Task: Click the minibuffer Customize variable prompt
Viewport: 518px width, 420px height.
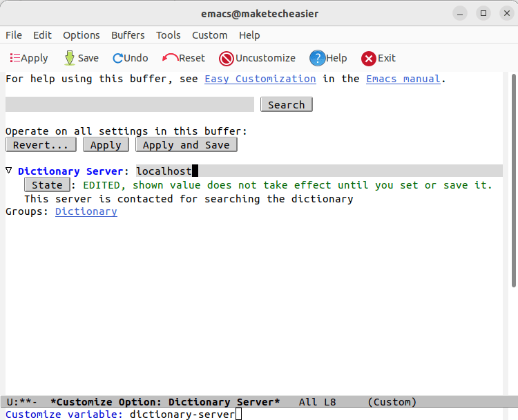Action: pos(64,414)
